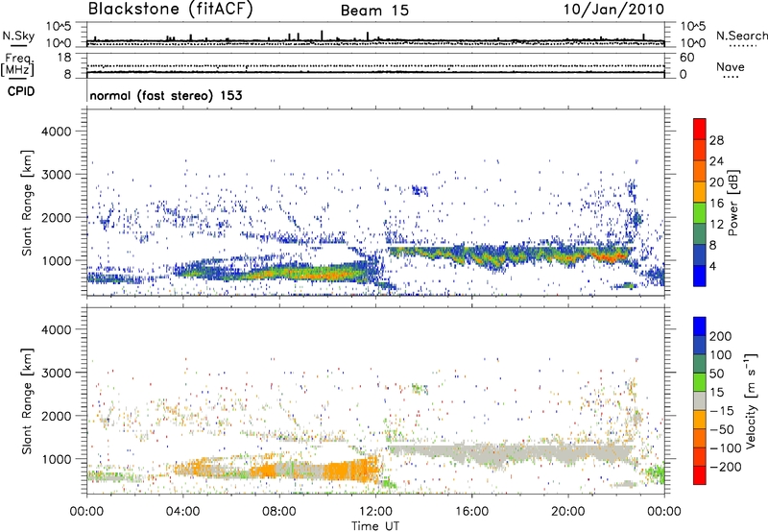Screen dimensions: 768x532
Task: Click the '4000' tick of the power panel
Action: (x=57, y=132)
